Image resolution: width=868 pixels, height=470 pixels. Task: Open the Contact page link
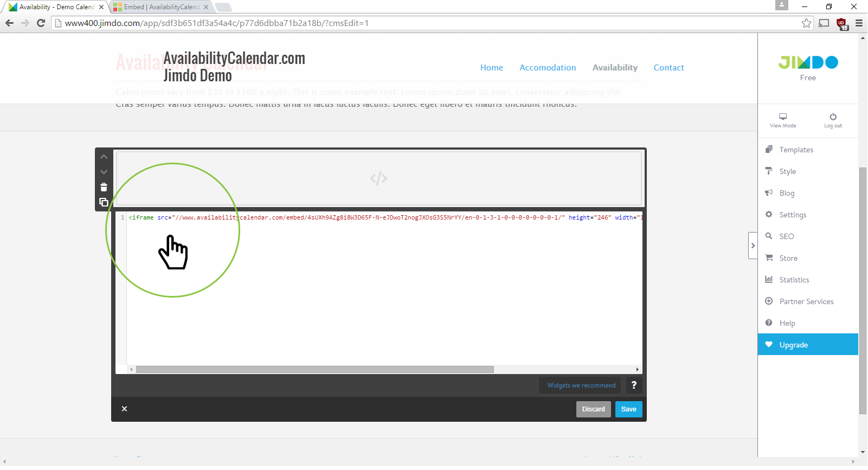click(668, 67)
